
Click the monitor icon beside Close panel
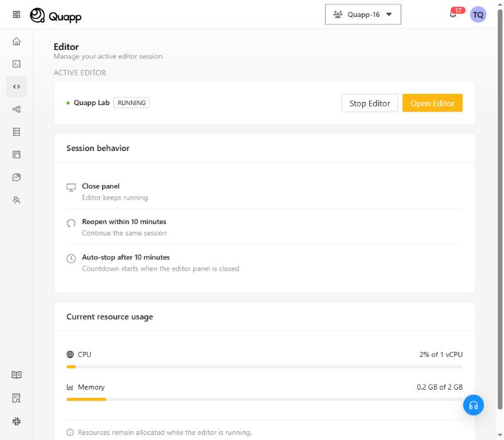tap(71, 187)
